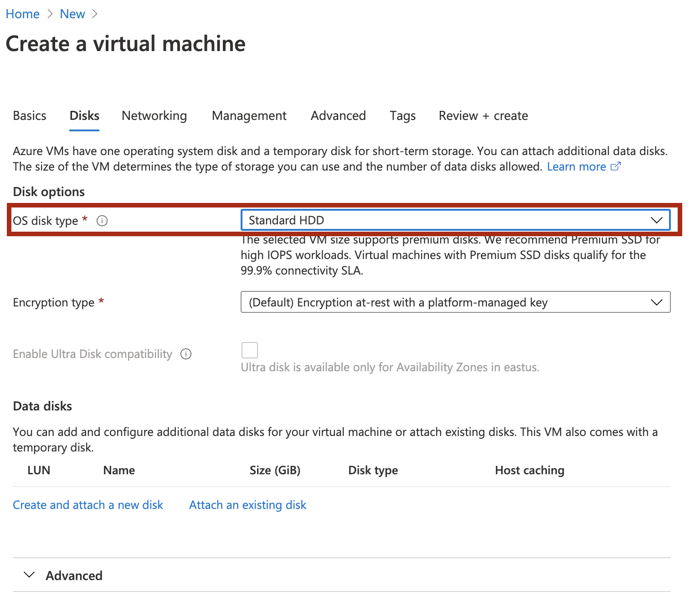Click the breadcrumb chevron after Home
This screenshot has width=700, height=612.
pos(50,14)
